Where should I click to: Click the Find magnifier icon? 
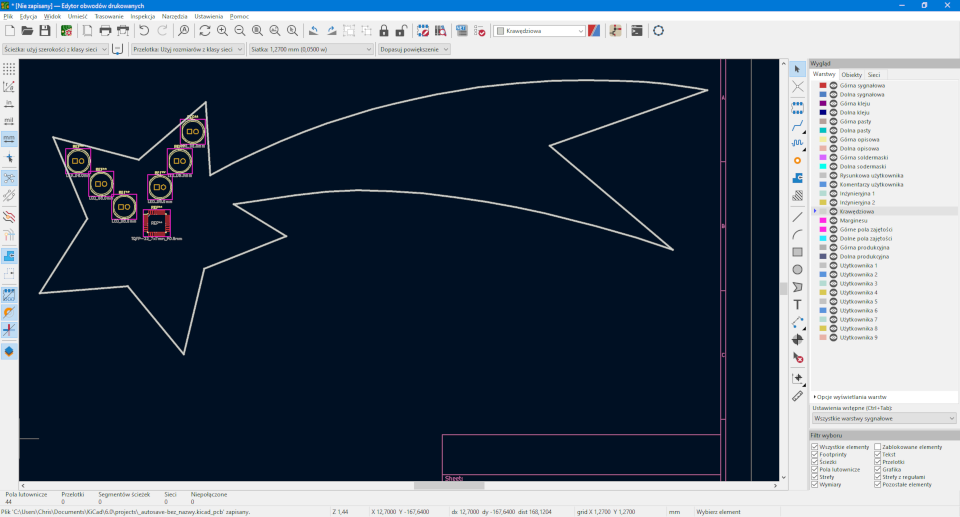coord(183,31)
